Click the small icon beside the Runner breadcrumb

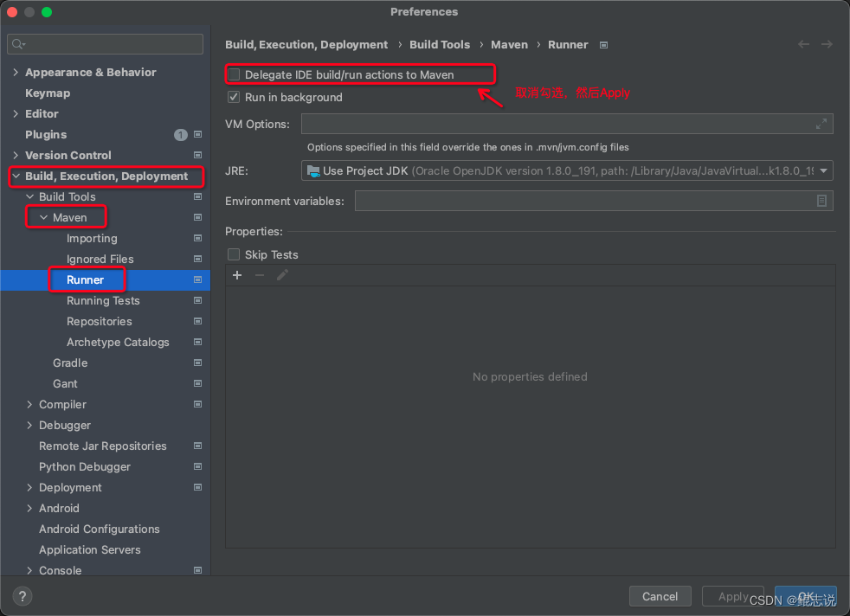(602, 44)
